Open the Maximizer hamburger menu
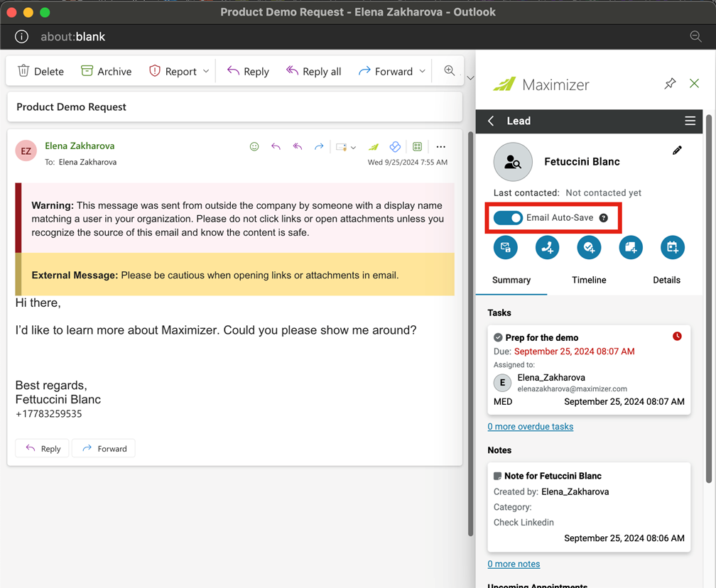This screenshot has width=716, height=588. [690, 121]
